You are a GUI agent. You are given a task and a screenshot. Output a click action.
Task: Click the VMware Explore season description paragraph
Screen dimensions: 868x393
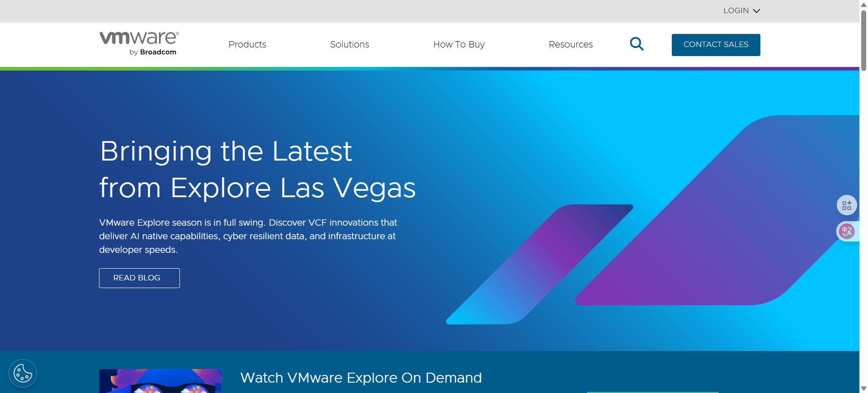248,236
